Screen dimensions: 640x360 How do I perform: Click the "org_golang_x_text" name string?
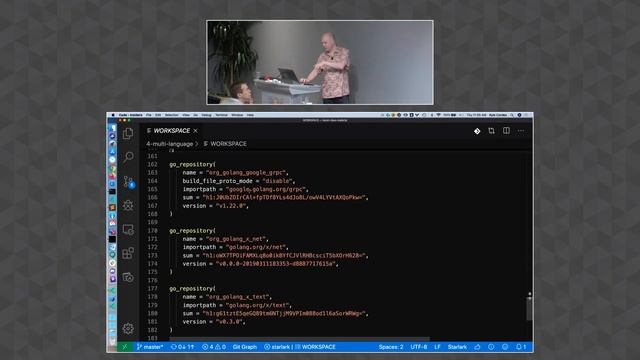coord(238,297)
